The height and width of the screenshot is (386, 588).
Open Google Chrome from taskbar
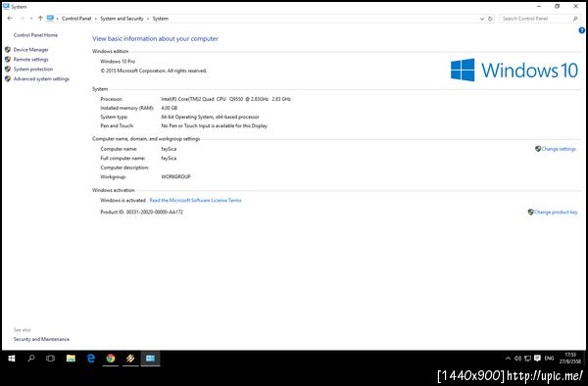pyautogui.click(x=110, y=359)
